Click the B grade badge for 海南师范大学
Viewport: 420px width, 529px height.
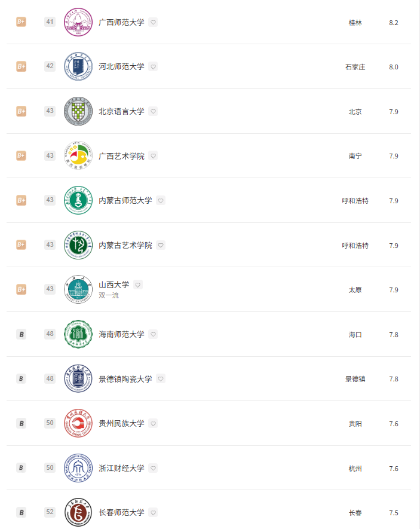tap(22, 334)
